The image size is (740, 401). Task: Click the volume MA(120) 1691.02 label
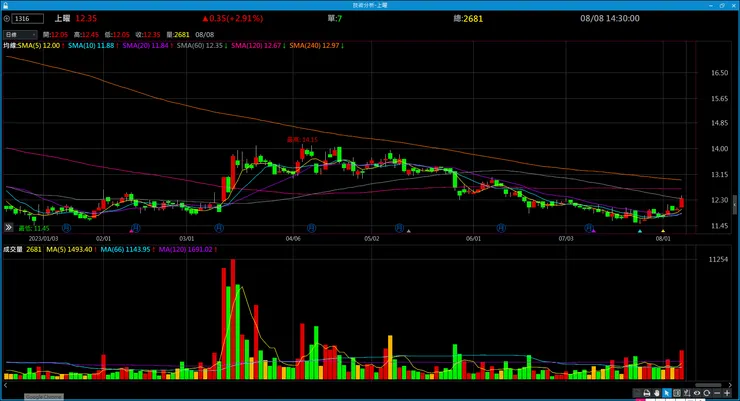(x=185, y=250)
